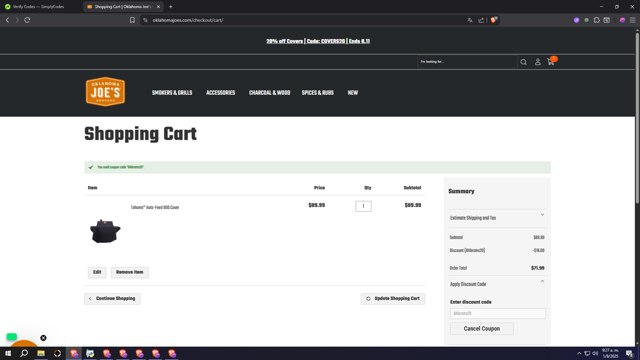Viewport: 640px width, 360px height.
Task: Open the Windows Start menu
Action: click(8, 353)
